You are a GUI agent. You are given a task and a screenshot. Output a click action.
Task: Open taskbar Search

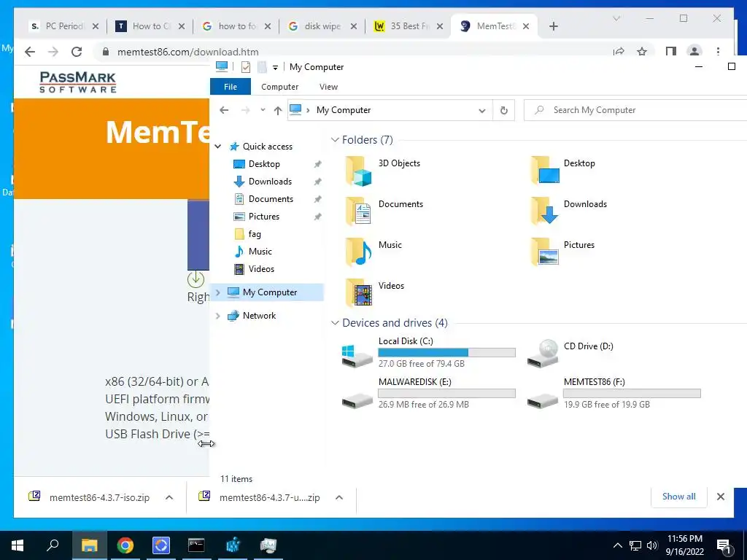tap(53, 545)
